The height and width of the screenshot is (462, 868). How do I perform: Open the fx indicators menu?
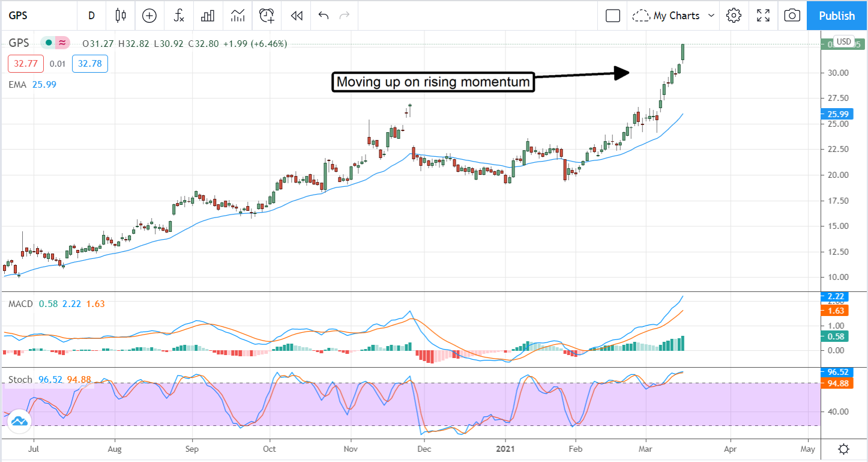tap(179, 16)
